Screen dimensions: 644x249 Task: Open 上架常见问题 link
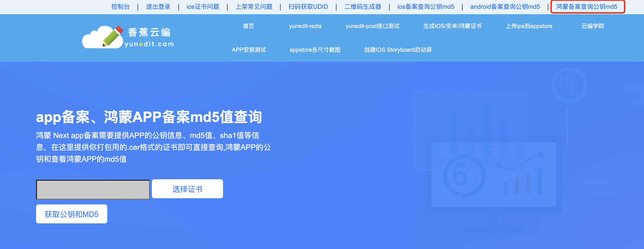(x=254, y=7)
